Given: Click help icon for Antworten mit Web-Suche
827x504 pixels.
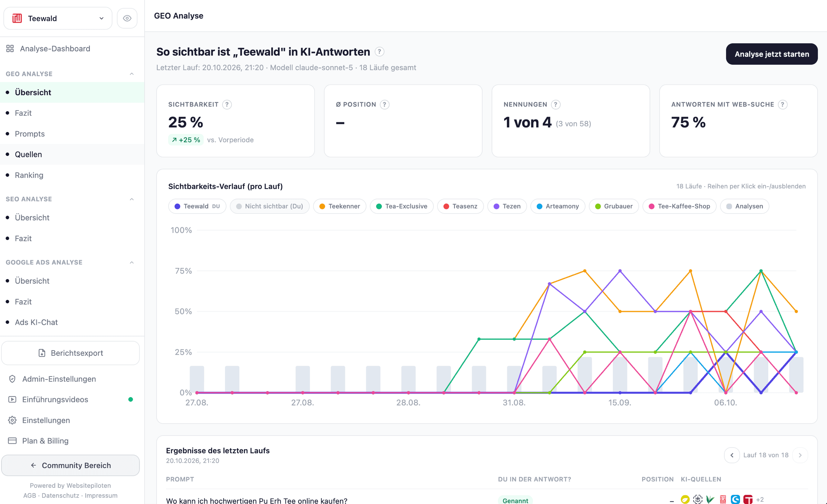Looking at the screenshot, I should pyautogui.click(x=782, y=104).
